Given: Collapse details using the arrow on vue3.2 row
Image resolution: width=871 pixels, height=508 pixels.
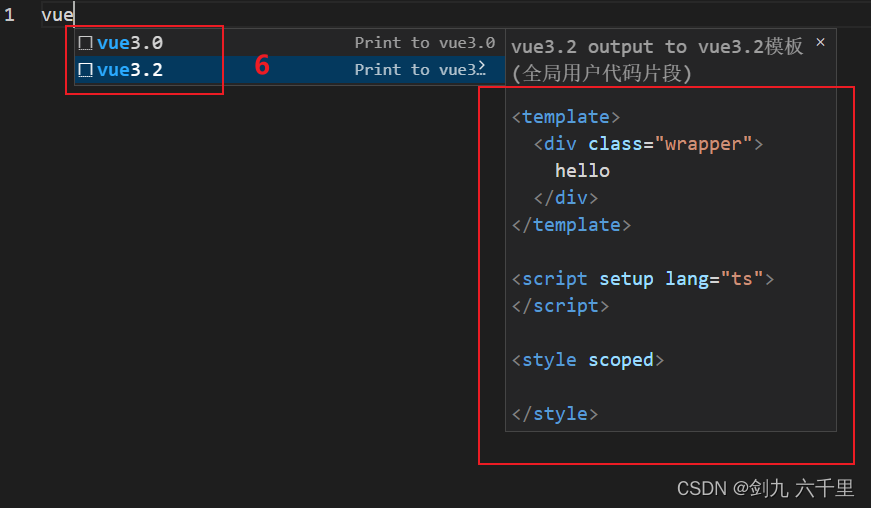Looking at the screenshot, I should [x=482, y=68].
